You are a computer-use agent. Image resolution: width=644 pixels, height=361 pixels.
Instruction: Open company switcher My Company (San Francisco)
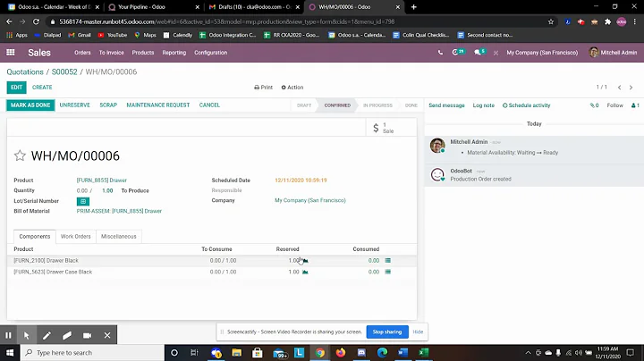542,53
